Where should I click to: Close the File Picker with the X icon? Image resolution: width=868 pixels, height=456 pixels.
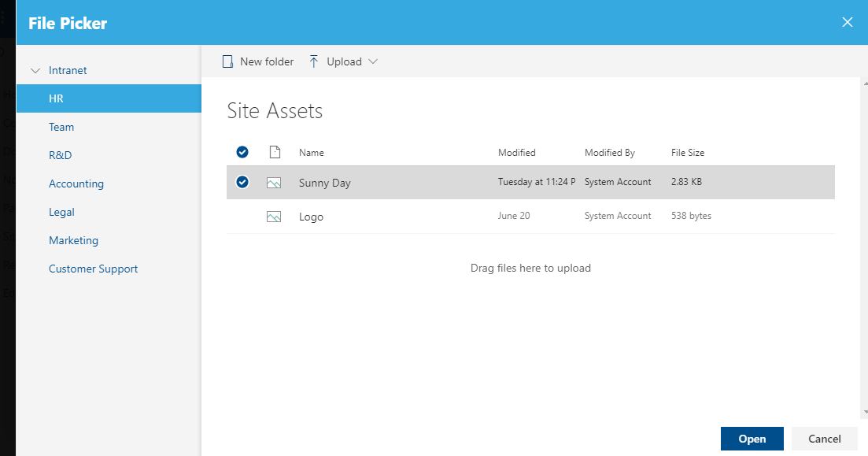(x=848, y=22)
